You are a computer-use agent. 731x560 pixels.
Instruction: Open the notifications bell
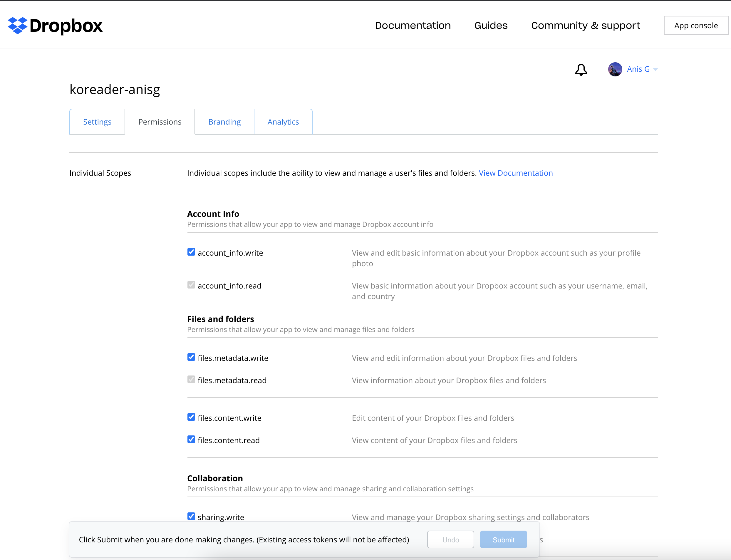coord(581,70)
